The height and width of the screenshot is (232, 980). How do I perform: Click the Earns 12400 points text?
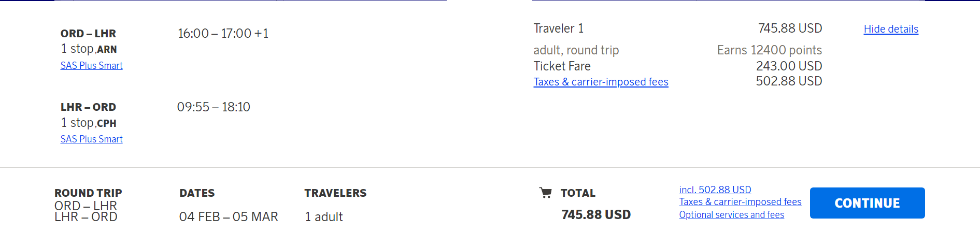[x=769, y=50]
